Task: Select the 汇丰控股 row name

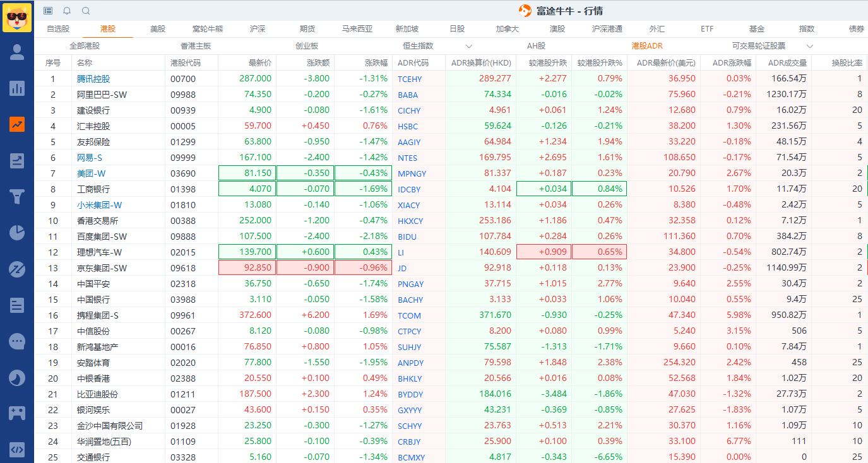Action: tap(93, 126)
